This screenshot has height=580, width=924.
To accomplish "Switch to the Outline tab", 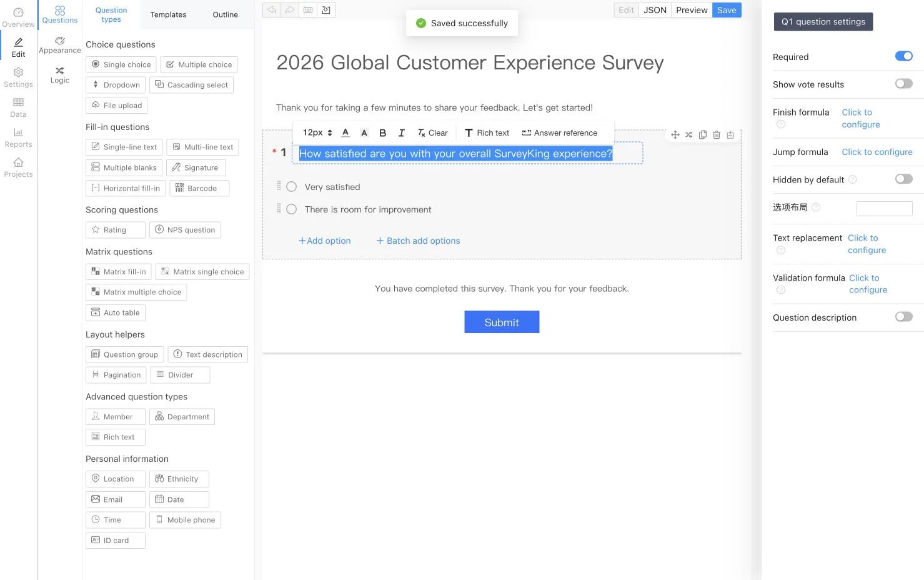I will [225, 14].
